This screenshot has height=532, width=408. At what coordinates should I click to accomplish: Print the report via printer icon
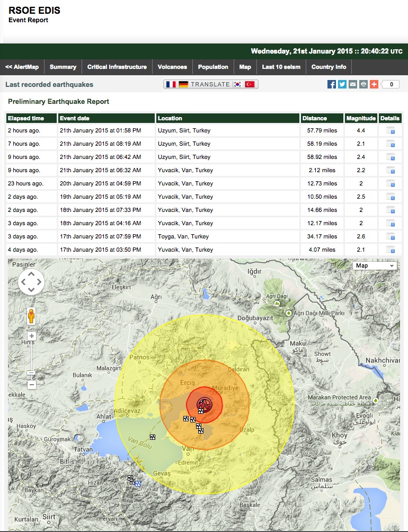coord(363,84)
